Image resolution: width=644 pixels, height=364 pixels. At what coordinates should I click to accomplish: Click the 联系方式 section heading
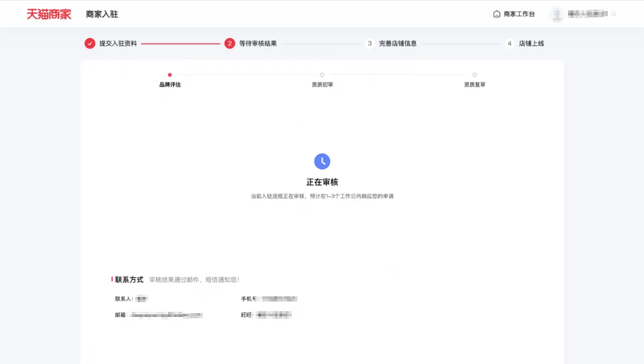pyautogui.click(x=129, y=280)
